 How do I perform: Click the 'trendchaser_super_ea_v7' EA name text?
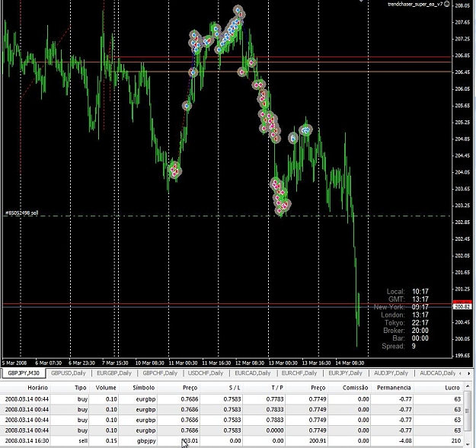click(415, 5)
